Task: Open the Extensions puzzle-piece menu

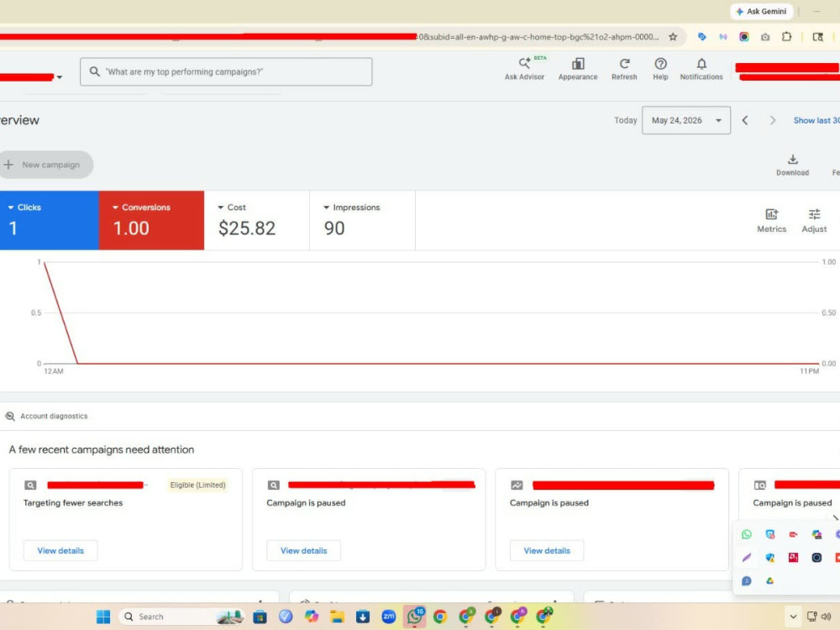Action: coord(786,37)
